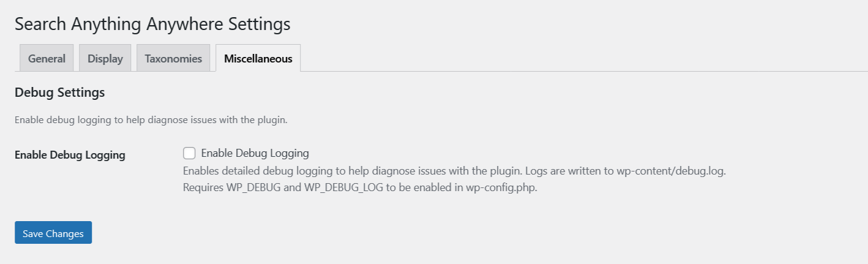Click the Debug Settings section heading
The width and height of the screenshot is (868, 264).
[59, 93]
